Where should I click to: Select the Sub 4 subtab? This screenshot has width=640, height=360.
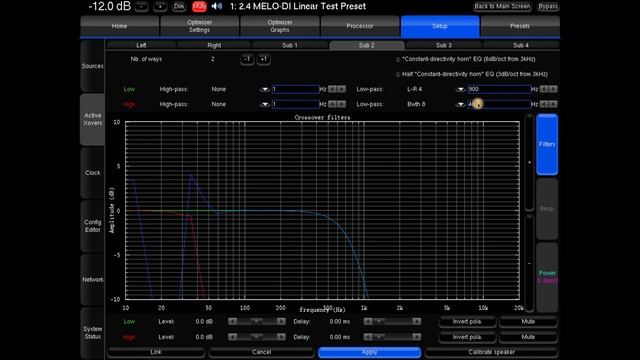(x=521, y=45)
